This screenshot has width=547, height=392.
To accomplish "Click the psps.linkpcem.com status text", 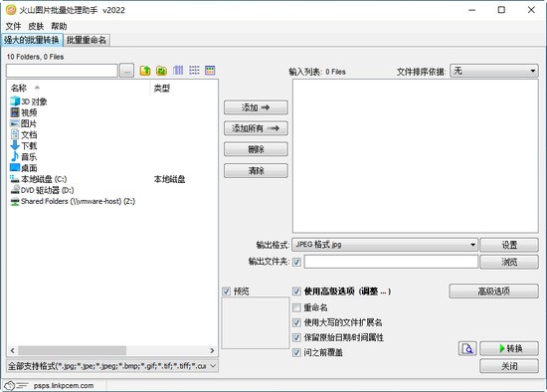I will click(x=64, y=386).
